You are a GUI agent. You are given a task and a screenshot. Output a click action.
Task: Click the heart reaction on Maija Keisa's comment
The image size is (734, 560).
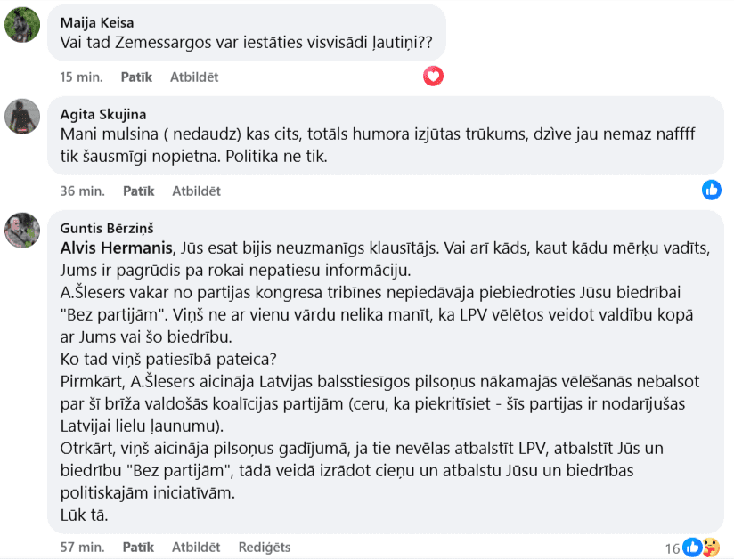point(433,77)
